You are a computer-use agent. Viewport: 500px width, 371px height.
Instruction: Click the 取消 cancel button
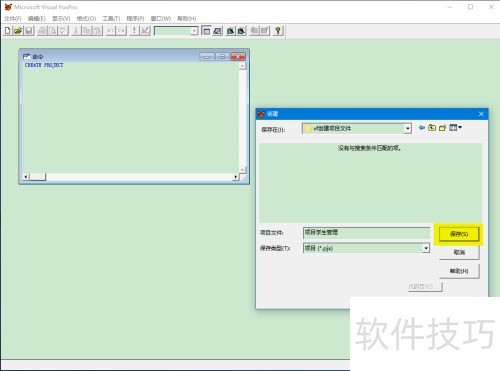(x=459, y=252)
